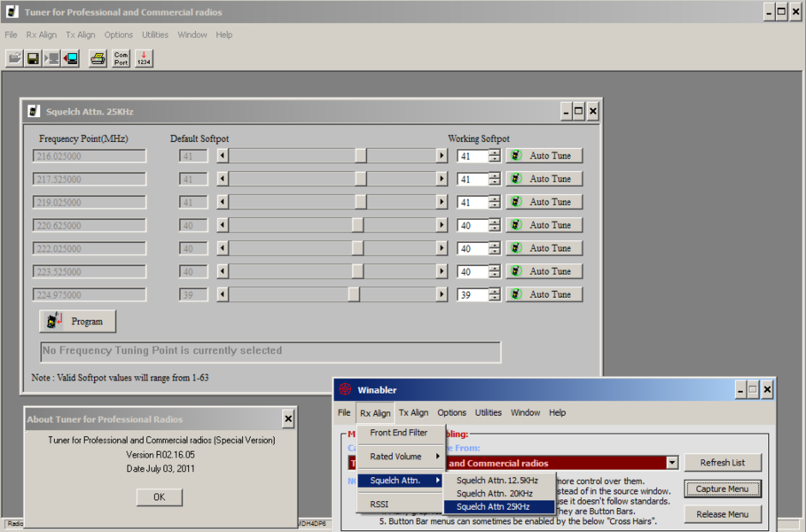Click the Refresh List button
Viewport: 806px width, 532px height.
pyautogui.click(x=722, y=463)
